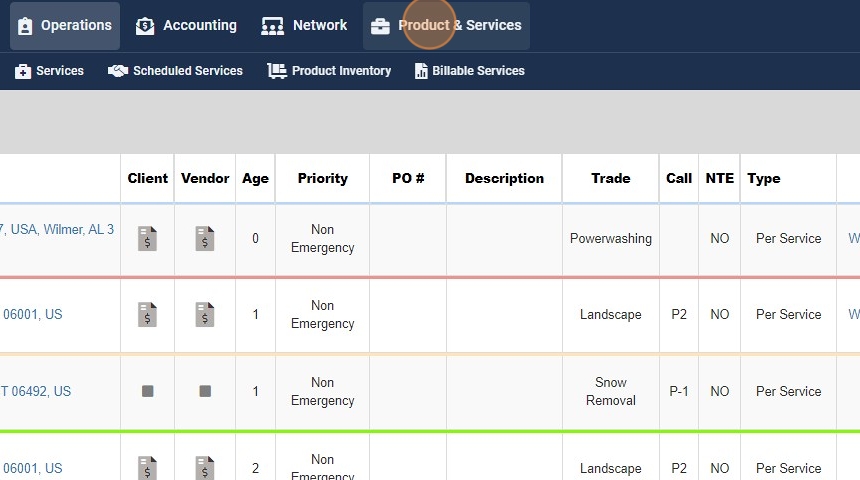Select 'NO' NTE cell in Snow Removal row
This screenshot has width=860, height=480.
tap(720, 391)
